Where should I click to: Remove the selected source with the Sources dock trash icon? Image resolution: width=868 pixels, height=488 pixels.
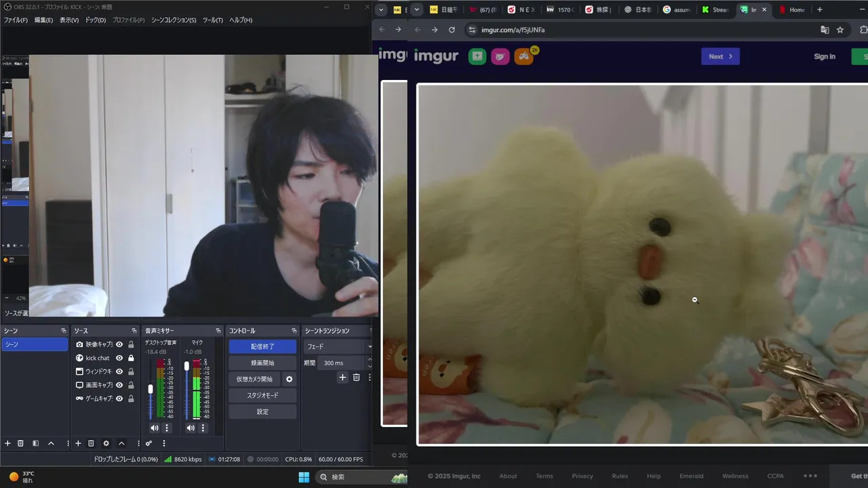(x=91, y=443)
